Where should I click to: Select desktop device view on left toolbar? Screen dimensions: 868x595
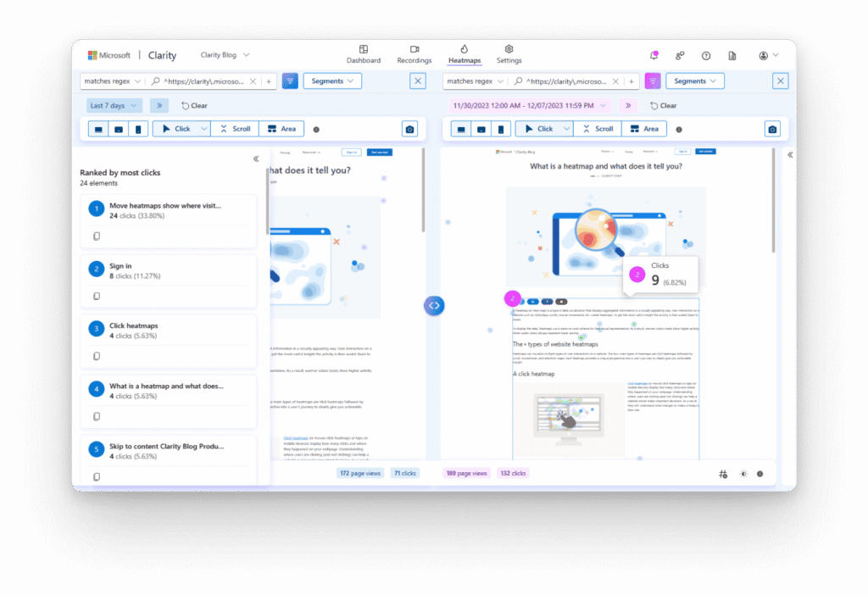pyautogui.click(x=98, y=129)
